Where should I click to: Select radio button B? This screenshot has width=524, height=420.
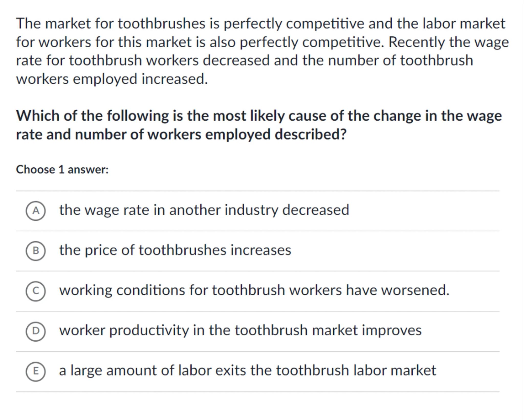36,251
